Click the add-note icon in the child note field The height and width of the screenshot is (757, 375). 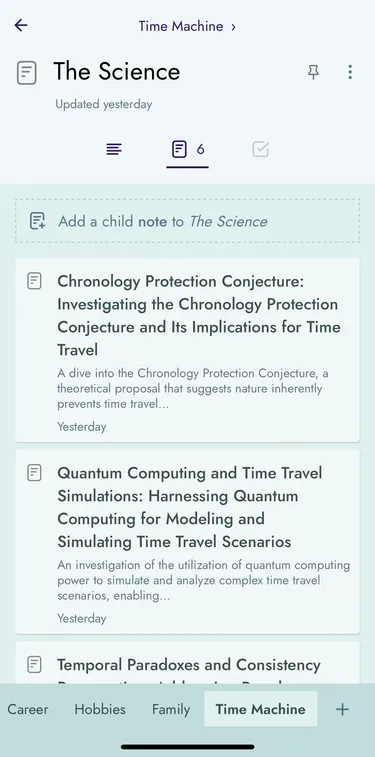point(37,221)
